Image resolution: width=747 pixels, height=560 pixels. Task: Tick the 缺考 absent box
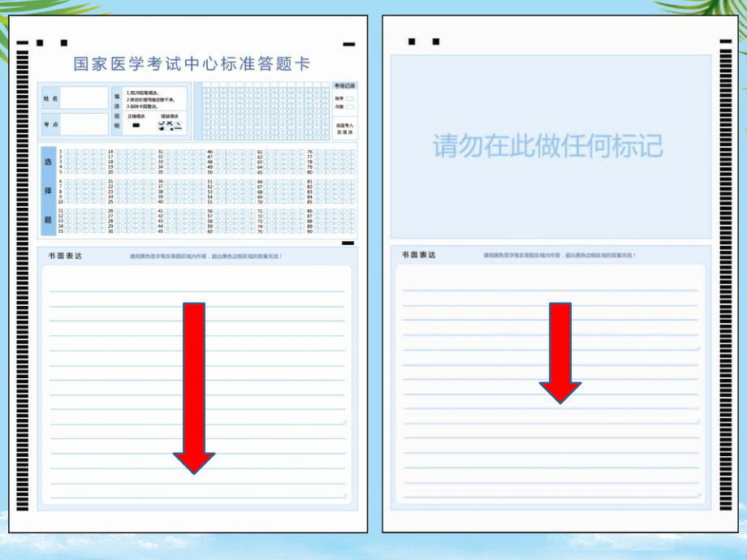pyautogui.click(x=350, y=98)
